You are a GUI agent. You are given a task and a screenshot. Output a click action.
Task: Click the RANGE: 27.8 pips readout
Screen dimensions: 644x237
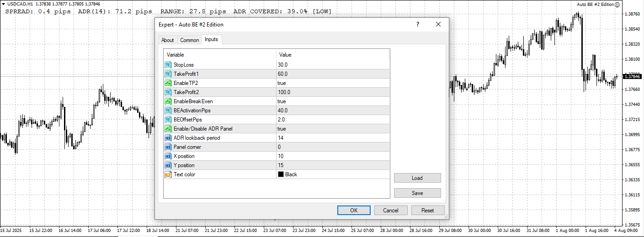[x=193, y=11]
